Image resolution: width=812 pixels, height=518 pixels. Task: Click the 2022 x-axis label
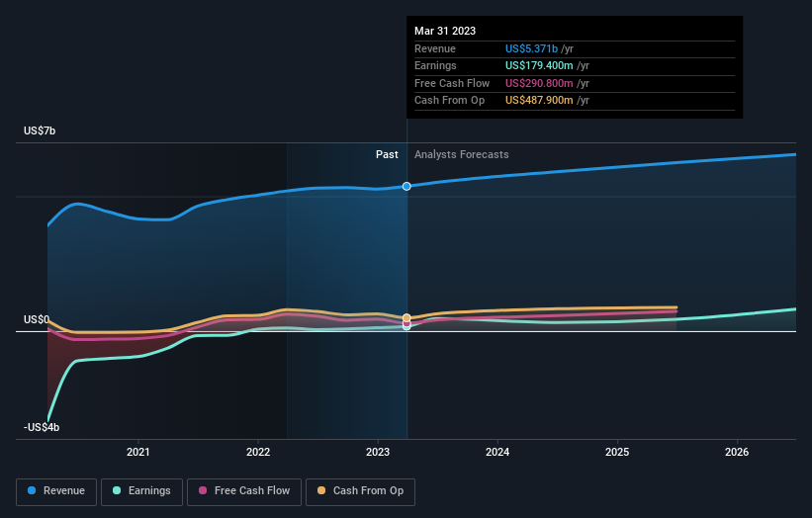point(258,452)
